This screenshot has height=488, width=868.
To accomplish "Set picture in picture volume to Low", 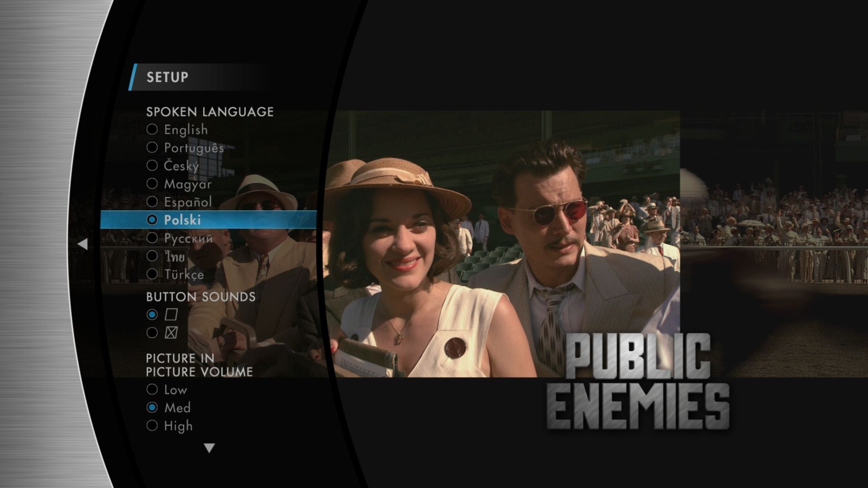I will 167,389.
